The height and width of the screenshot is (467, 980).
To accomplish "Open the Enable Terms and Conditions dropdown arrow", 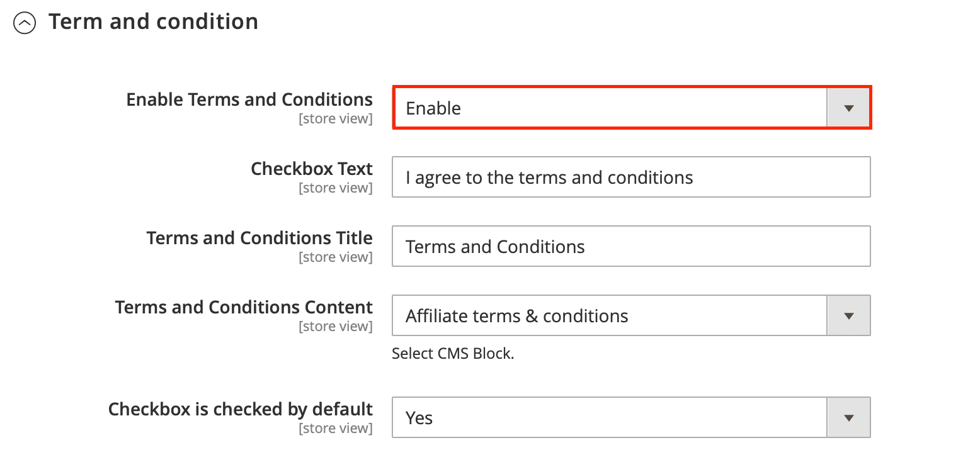I will point(848,108).
